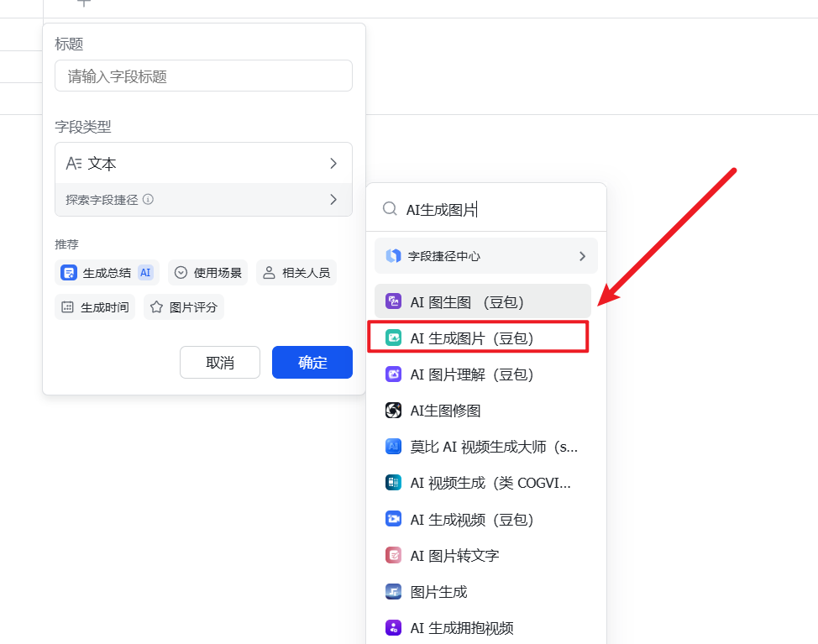The image size is (818, 644).
Task: Click the AI生图修图 aperture icon
Action: (x=393, y=411)
